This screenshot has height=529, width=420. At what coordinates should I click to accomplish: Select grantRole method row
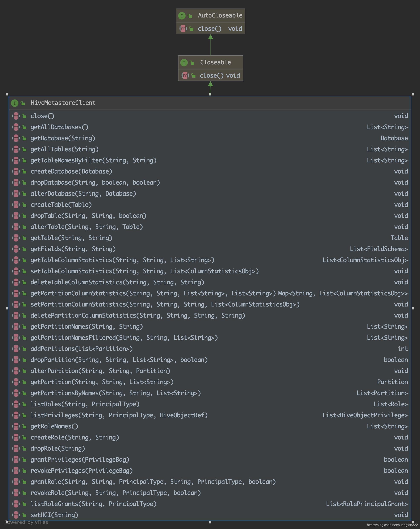210,482
